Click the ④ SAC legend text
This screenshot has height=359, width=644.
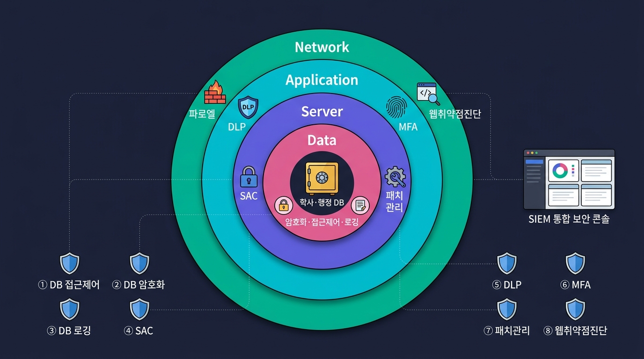click(139, 331)
